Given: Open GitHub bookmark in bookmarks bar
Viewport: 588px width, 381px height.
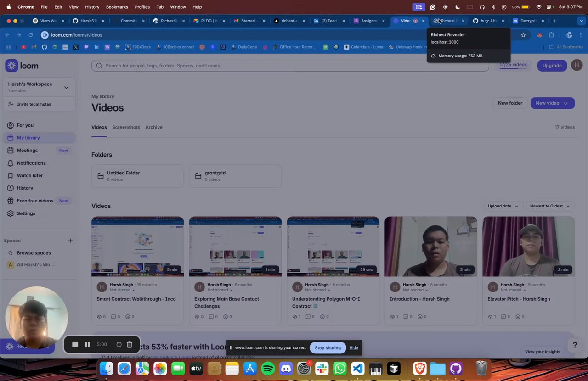Looking at the screenshot, I should (44, 47).
